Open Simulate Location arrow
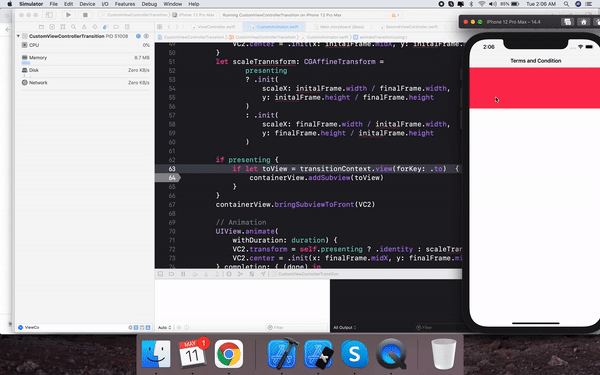 click(263, 274)
